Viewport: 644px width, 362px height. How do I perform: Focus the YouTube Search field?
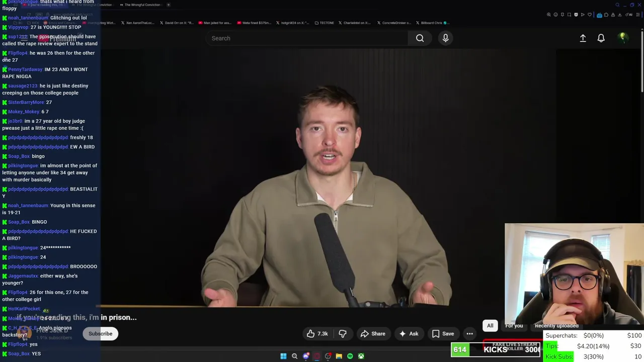[x=307, y=38]
